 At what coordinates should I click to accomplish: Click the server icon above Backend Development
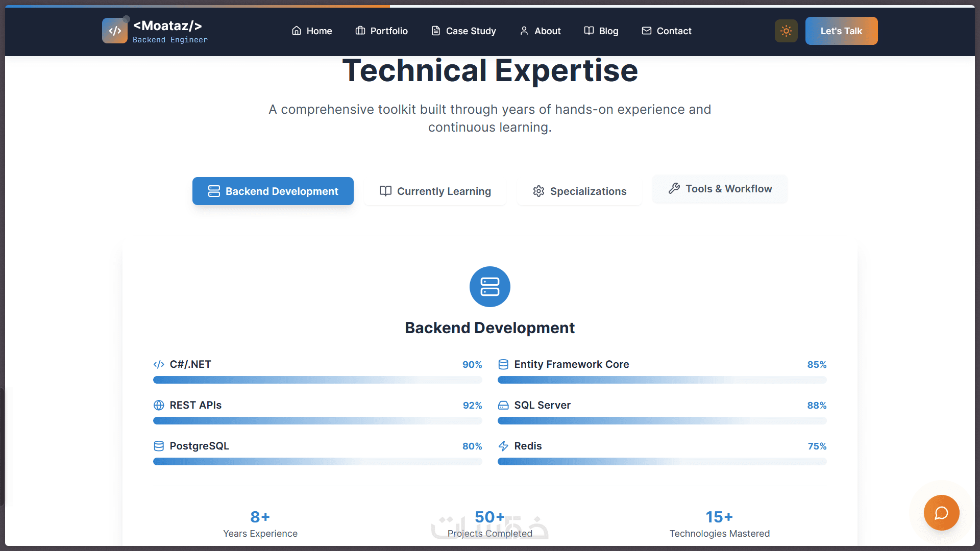point(489,287)
